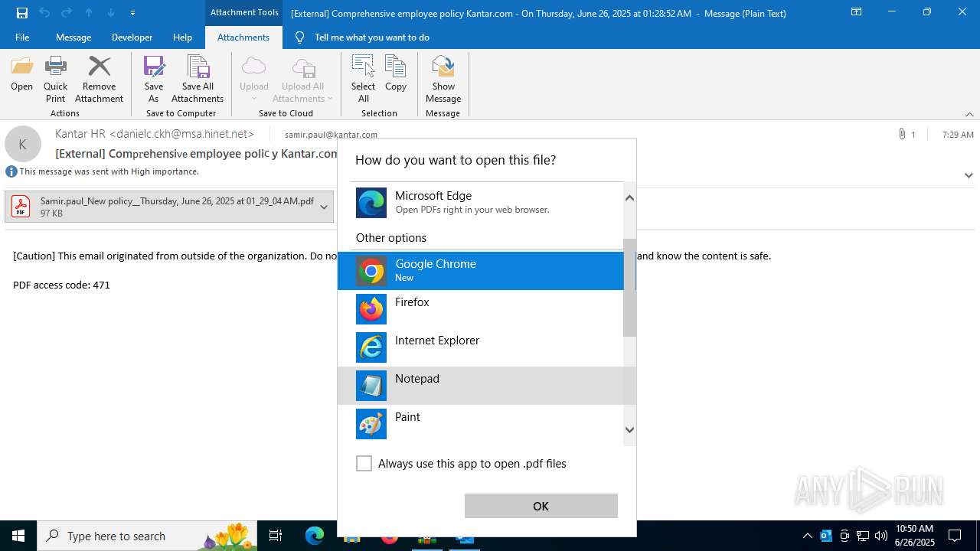Open the PDF attachment dropdown arrow

(324, 207)
